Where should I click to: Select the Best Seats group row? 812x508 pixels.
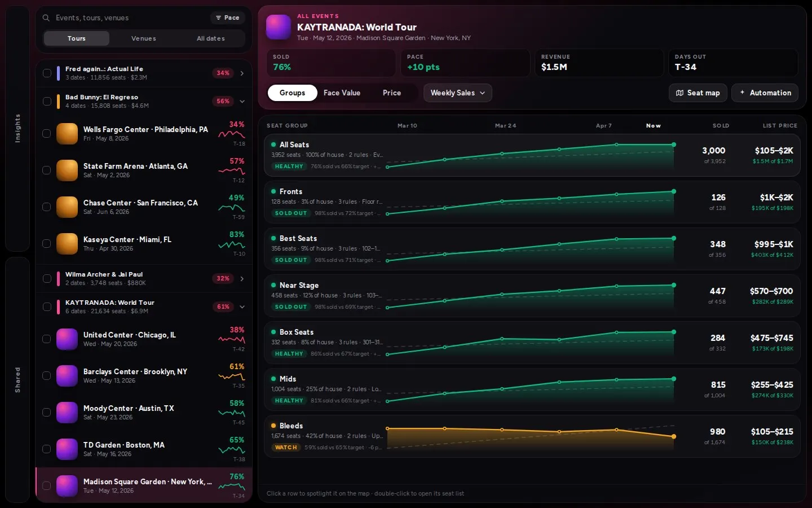(532, 249)
